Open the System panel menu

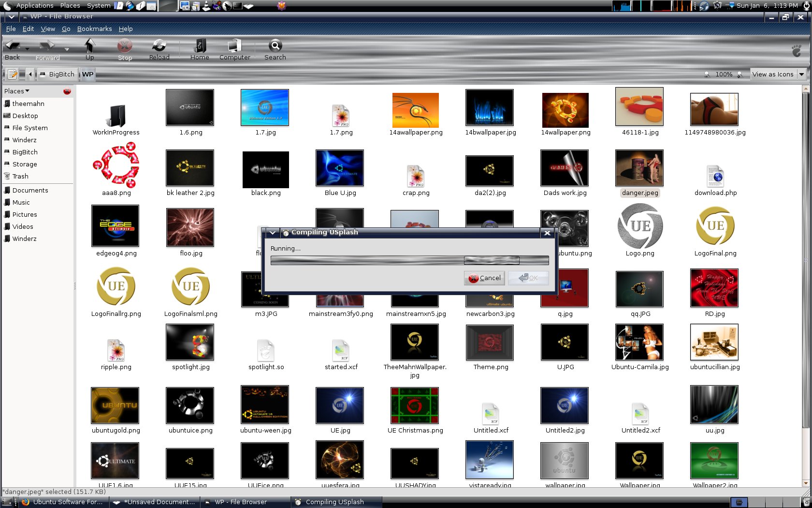(x=99, y=5)
